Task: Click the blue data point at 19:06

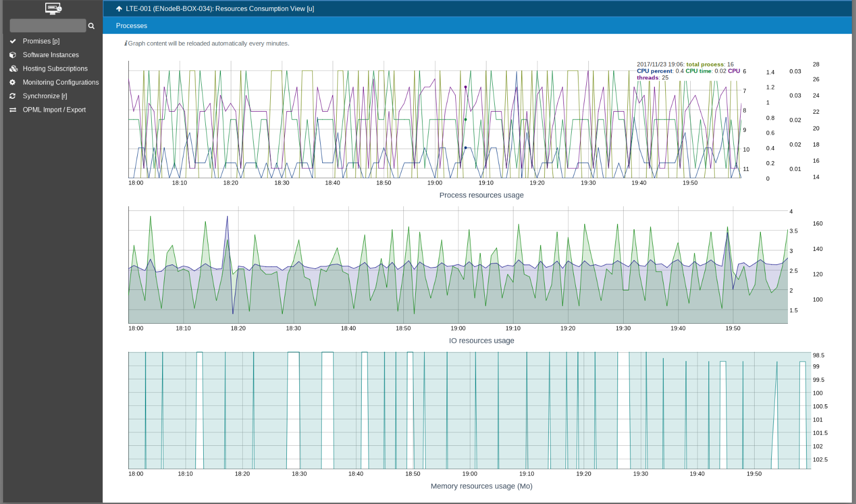Action: 466,148
